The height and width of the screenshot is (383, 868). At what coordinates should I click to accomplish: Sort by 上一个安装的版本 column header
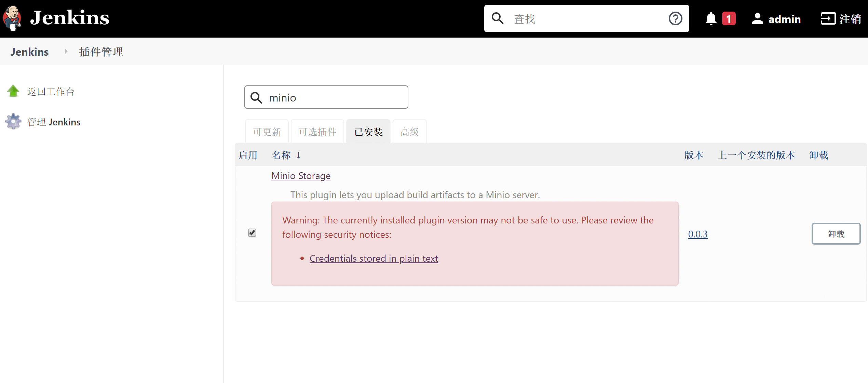tap(756, 155)
